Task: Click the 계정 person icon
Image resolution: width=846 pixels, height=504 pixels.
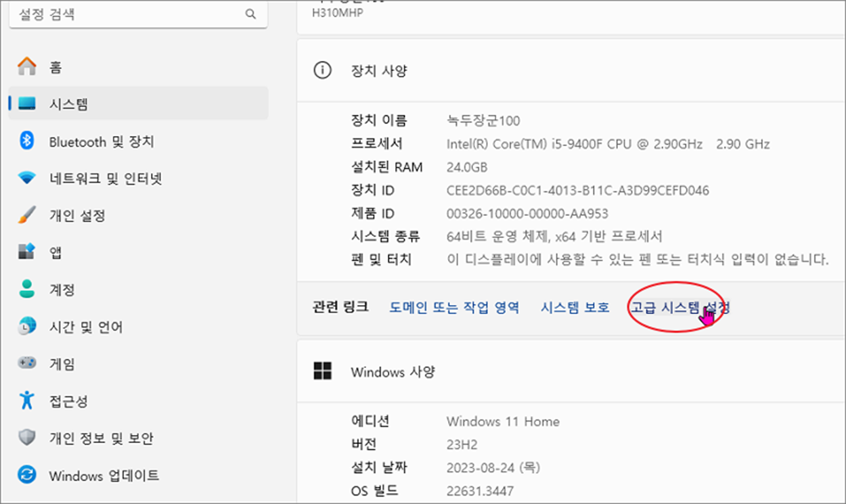Action: pyautogui.click(x=27, y=290)
